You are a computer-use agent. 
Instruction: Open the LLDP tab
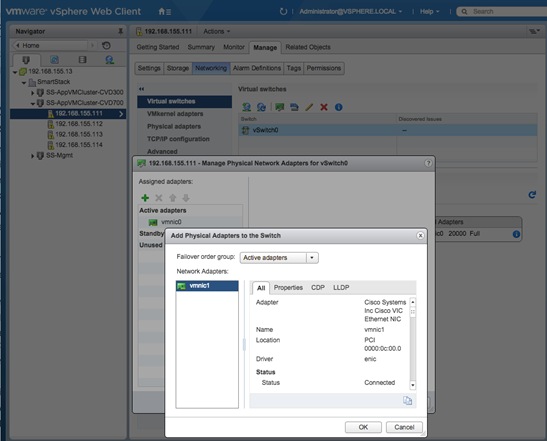pos(341,287)
